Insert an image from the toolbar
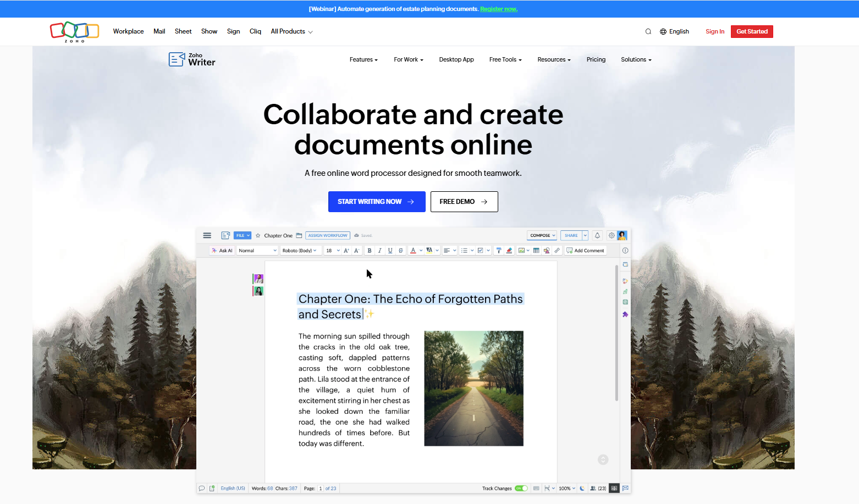The image size is (859, 504). pyautogui.click(x=521, y=250)
